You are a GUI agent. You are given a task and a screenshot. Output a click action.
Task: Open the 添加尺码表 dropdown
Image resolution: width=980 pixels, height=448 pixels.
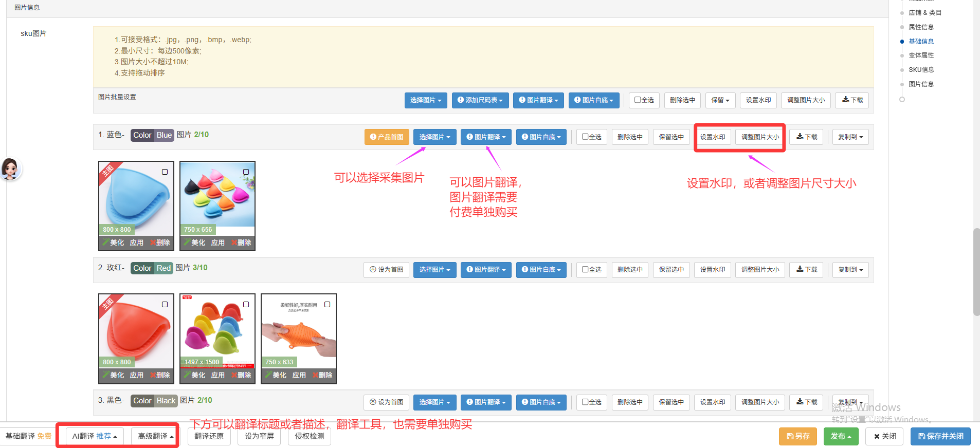[480, 100]
